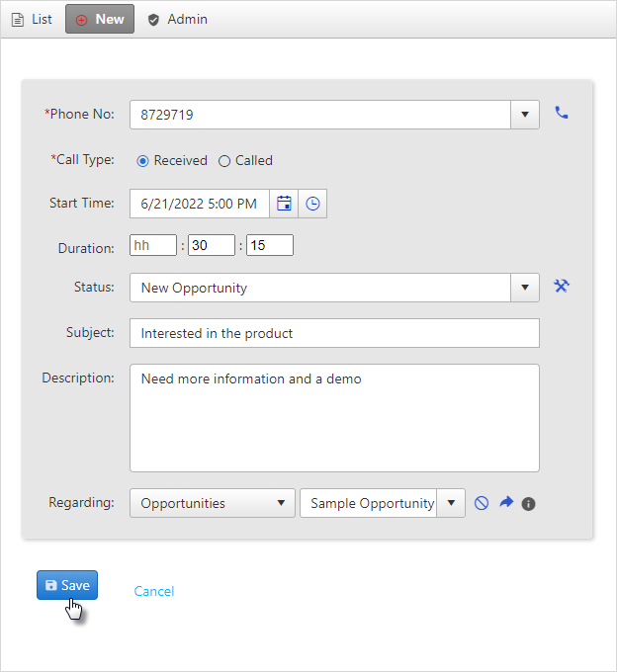617x672 pixels.
Task: Expand the Status dropdown arrow
Action: point(525,288)
